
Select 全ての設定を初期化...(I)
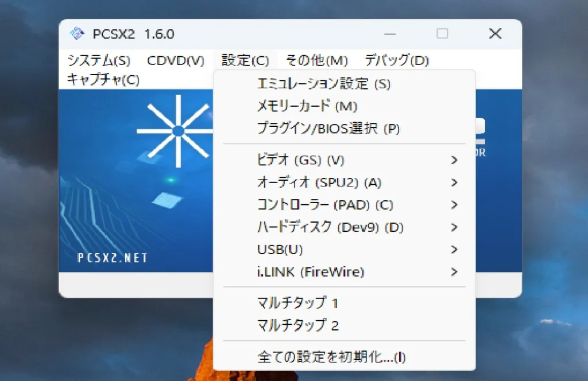click(x=345, y=357)
